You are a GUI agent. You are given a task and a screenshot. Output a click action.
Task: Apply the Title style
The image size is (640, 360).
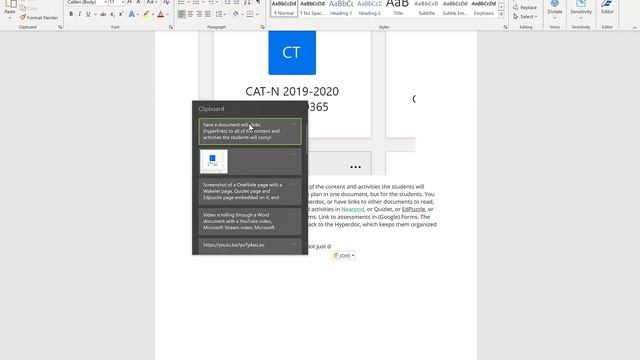coord(398,8)
